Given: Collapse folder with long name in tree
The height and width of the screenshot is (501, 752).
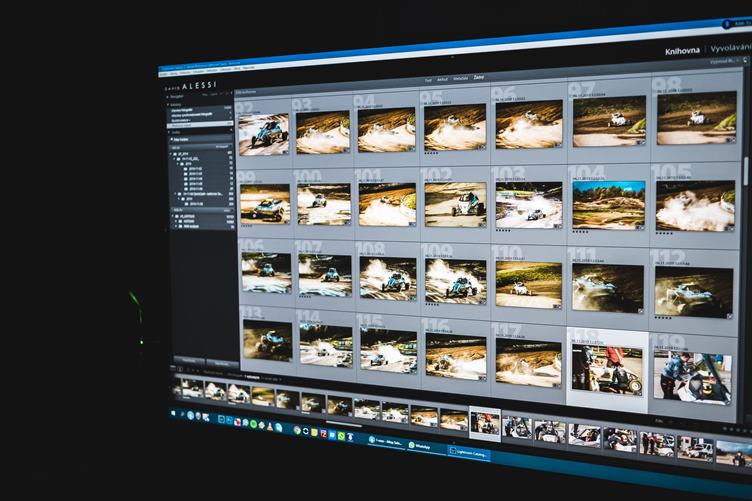Looking at the screenshot, I should point(175,194).
